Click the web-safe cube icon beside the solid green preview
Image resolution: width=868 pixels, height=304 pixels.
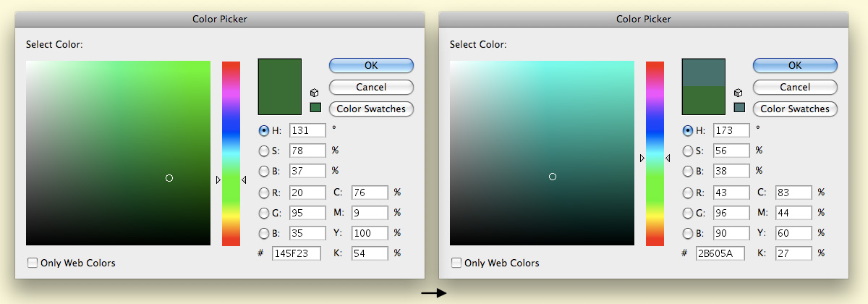pyautogui.click(x=315, y=93)
